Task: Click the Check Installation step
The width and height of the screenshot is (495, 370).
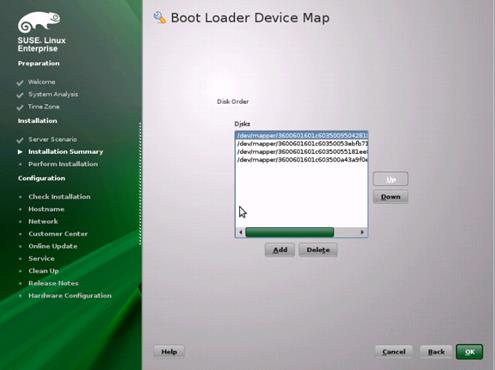Action: coord(59,197)
